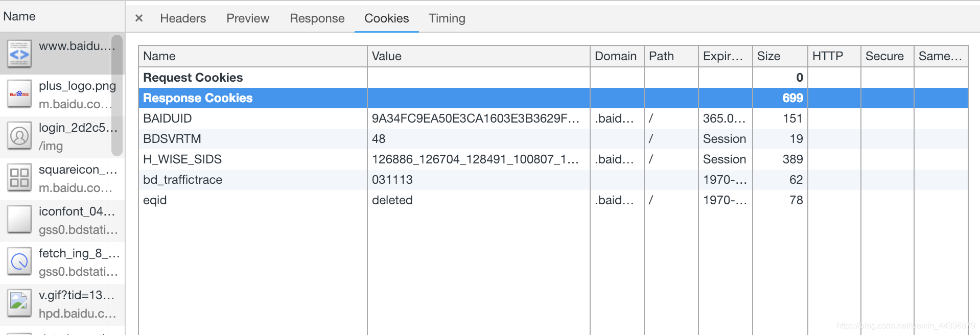Screen dimensions: 980x335
Task: Select the eqid cookie name
Action: pyautogui.click(x=155, y=200)
